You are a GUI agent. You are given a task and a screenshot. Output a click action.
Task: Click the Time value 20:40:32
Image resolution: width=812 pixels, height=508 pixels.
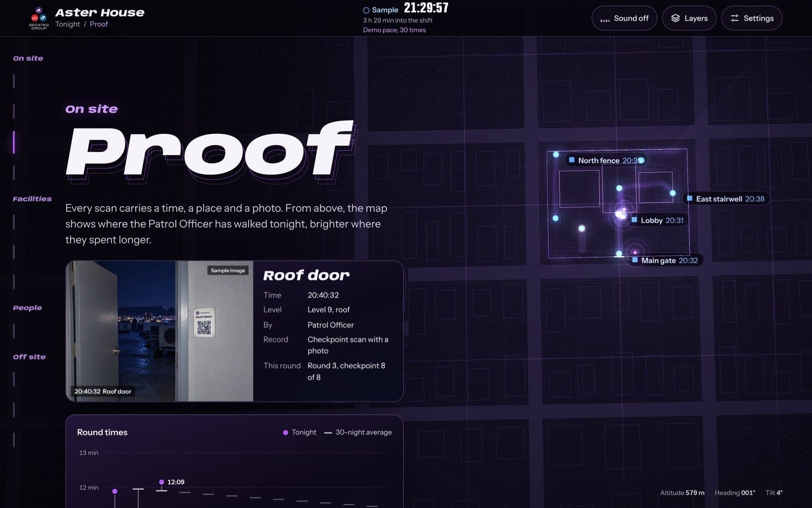pyautogui.click(x=323, y=295)
